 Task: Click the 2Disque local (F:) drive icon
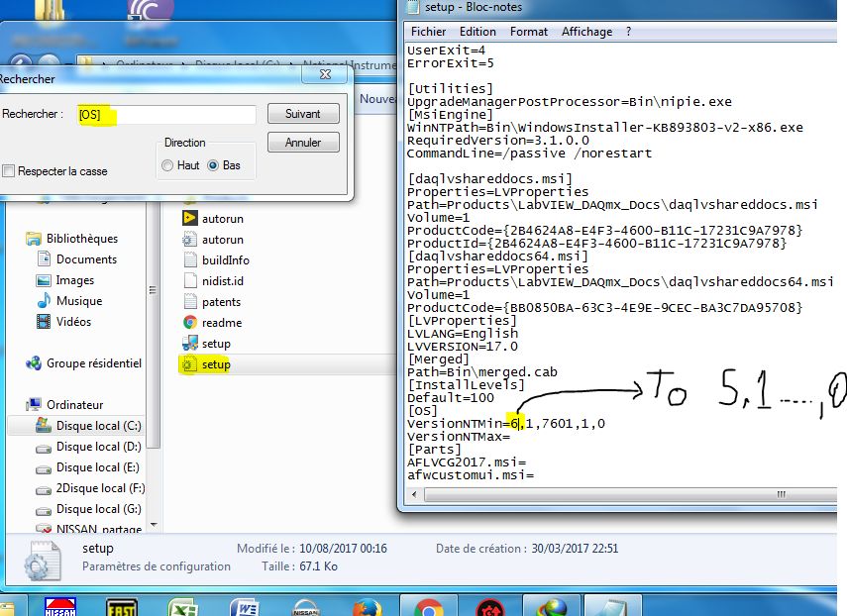[x=44, y=489]
